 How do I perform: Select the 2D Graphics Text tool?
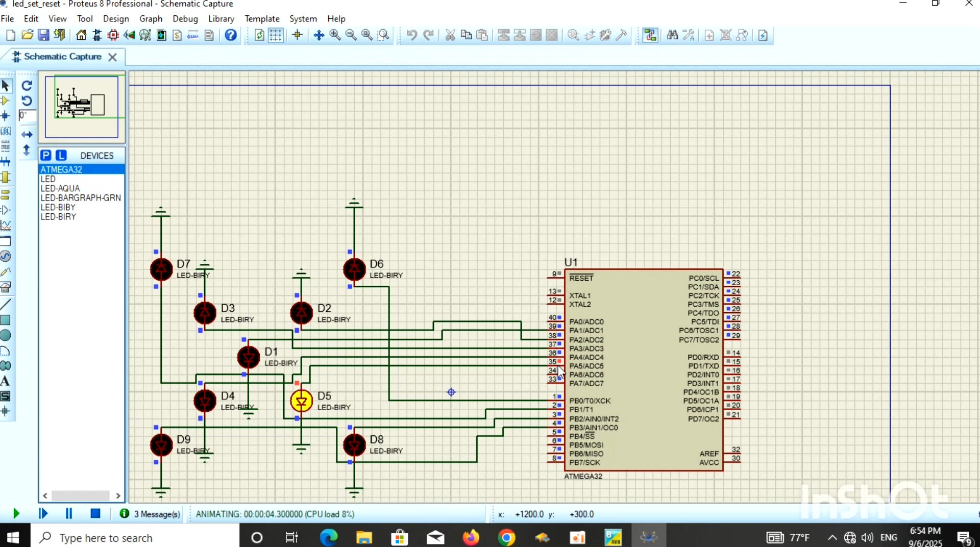6,381
